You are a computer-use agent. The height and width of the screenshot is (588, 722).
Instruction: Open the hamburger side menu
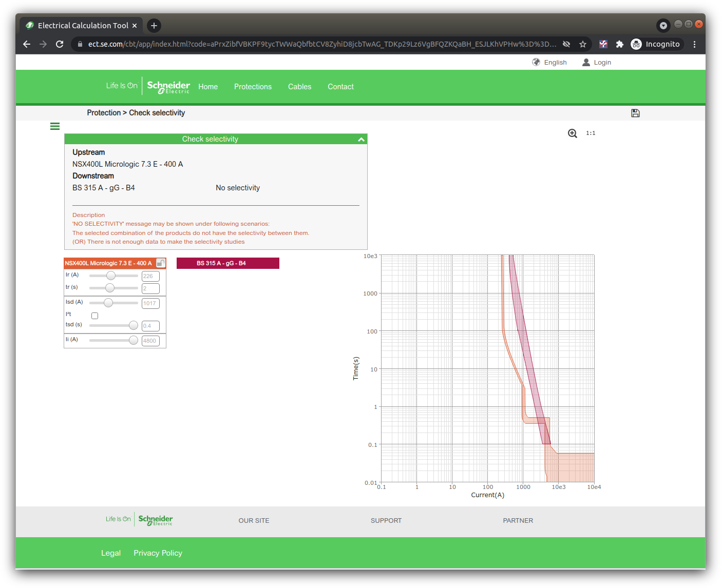(55, 126)
